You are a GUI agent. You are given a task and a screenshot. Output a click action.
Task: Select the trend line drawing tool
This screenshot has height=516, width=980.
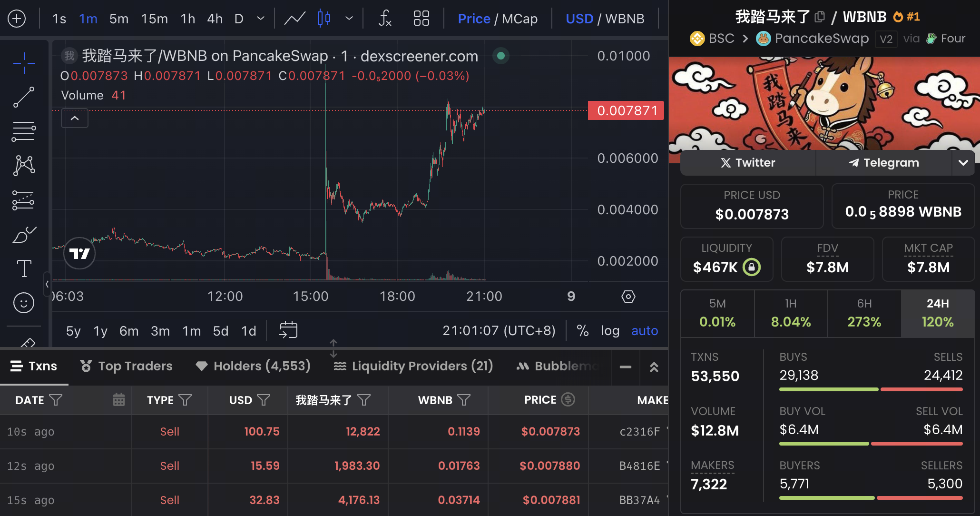pyautogui.click(x=24, y=97)
